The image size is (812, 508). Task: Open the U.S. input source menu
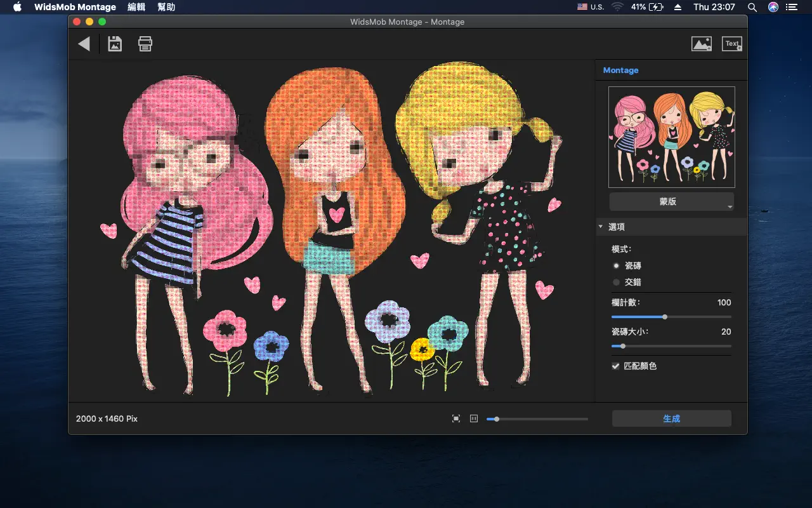click(x=591, y=7)
